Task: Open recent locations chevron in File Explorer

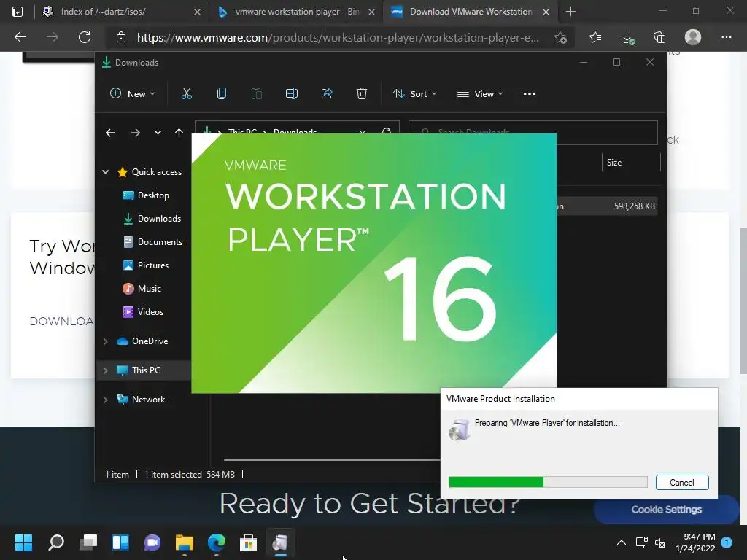Action: click(x=158, y=133)
